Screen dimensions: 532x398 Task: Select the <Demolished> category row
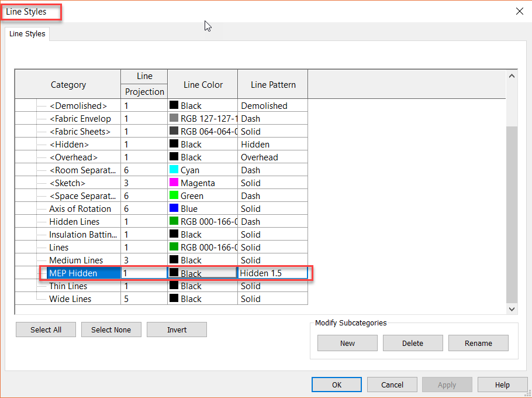coord(78,105)
